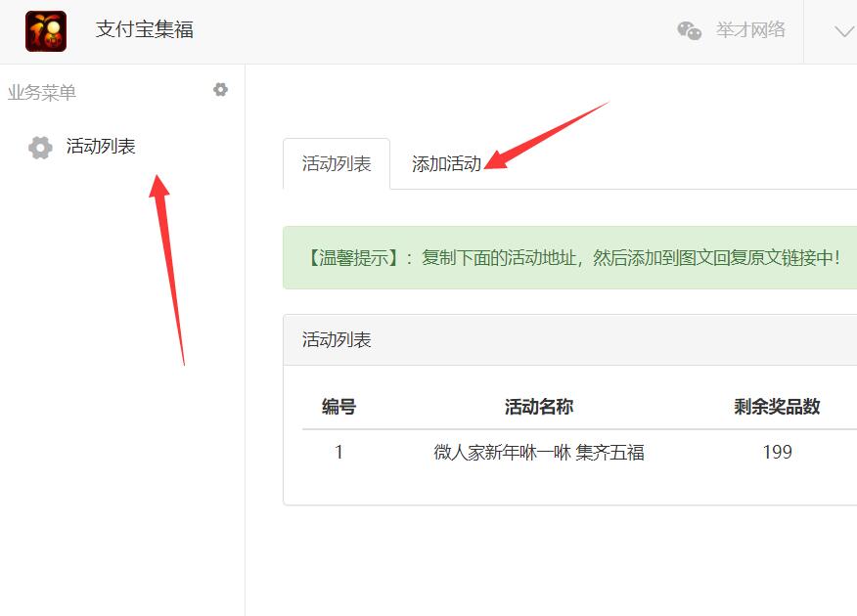Click the 199 remaining prize count cell
857x616 pixels.
click(x=777, y=452)
